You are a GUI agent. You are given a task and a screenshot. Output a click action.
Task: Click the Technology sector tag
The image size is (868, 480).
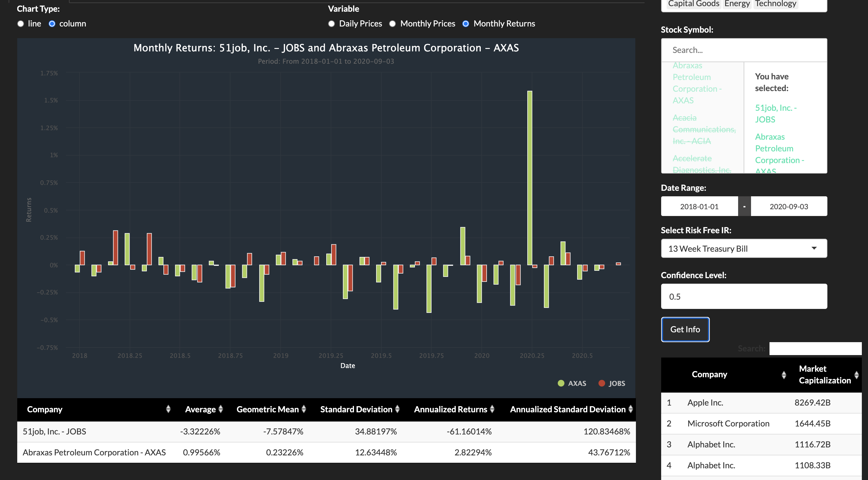tap(775, 4)
